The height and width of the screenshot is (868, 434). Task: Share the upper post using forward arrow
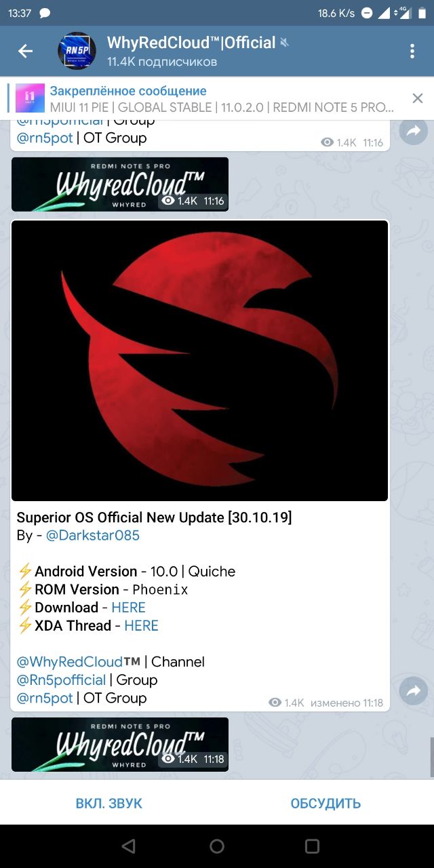pos(412,131)
